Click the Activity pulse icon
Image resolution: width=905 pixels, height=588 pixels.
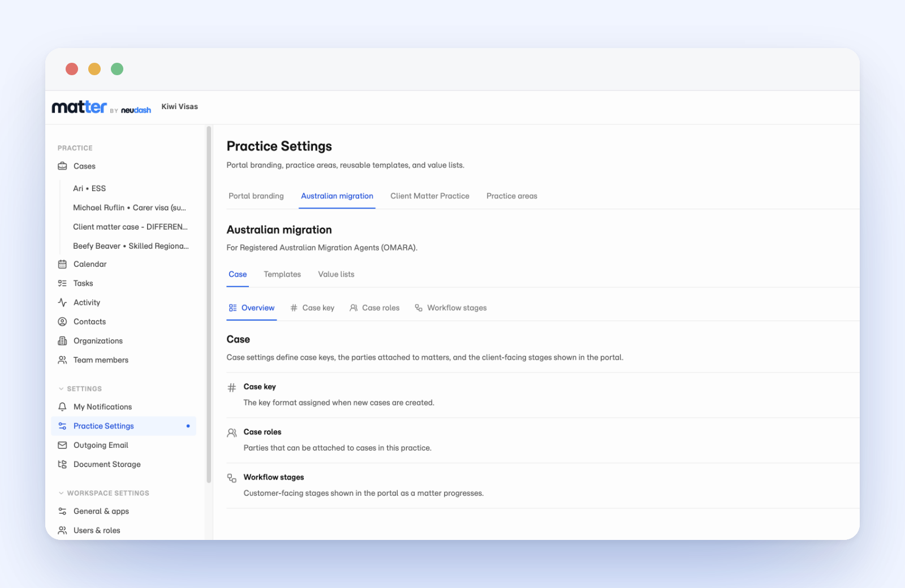tap(62, 302)
